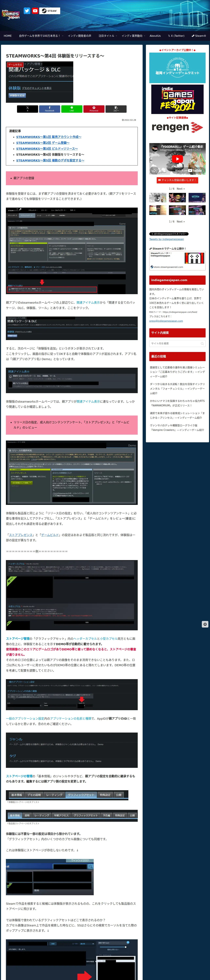The image size is (210, 980).
Task: Open recent post about 面接官 simulation game
Action: point(177,372)
